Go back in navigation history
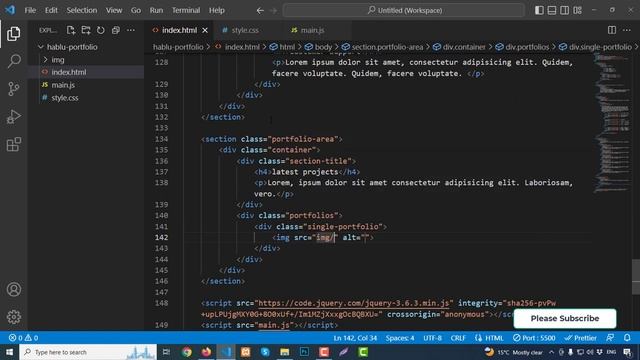The height and width of the screenshot is (360, 640). click(x=260, y=10)
